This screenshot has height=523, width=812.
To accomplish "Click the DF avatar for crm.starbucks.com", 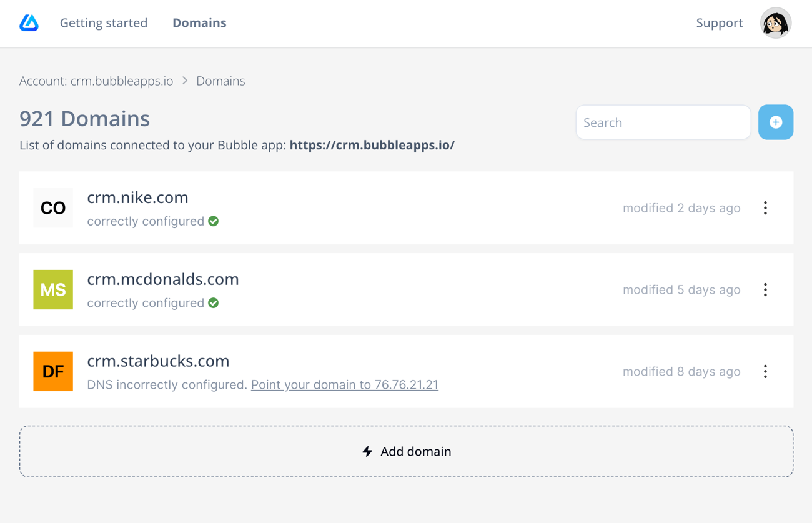I will click(53, 372).
